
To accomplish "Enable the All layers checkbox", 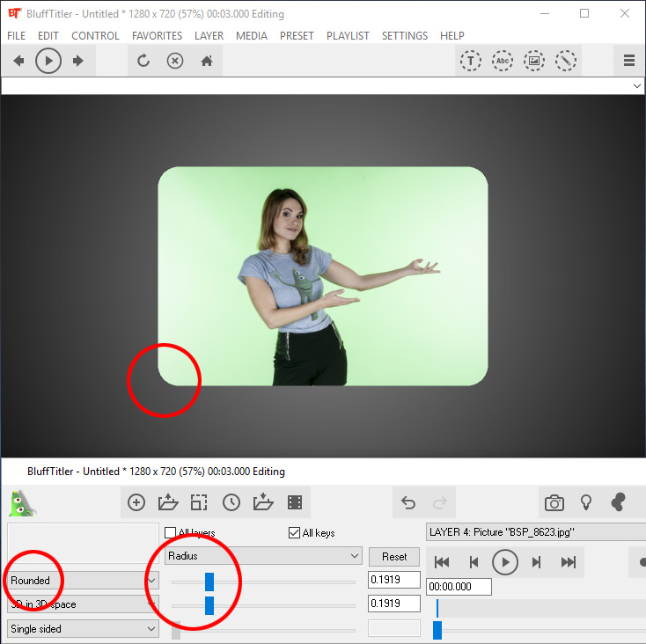I will tap(171, 533).
